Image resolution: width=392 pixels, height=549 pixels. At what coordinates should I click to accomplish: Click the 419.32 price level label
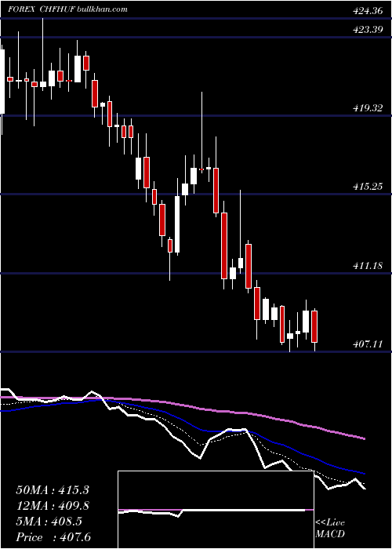tap(368, 108)
